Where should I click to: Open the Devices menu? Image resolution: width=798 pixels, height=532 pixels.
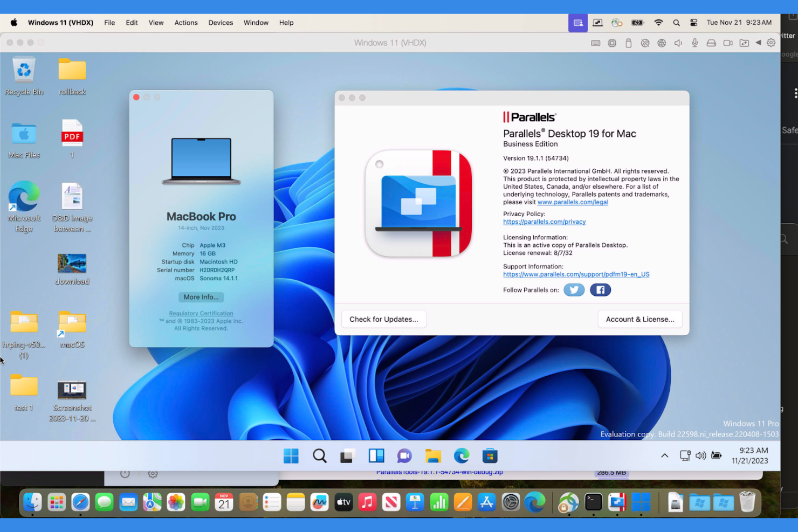point(221,23)
